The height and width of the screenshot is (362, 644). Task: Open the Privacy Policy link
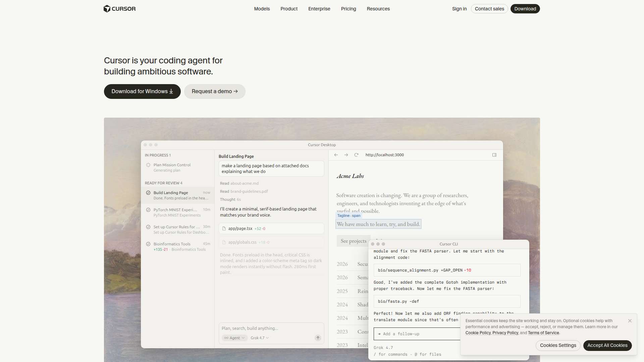tap(505, 333)
